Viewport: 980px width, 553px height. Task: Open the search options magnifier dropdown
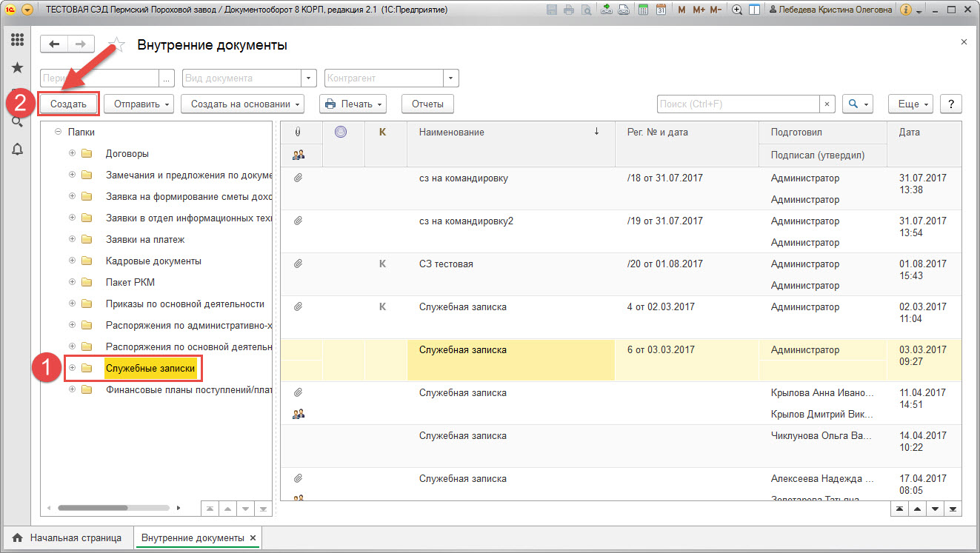(858, 104)
